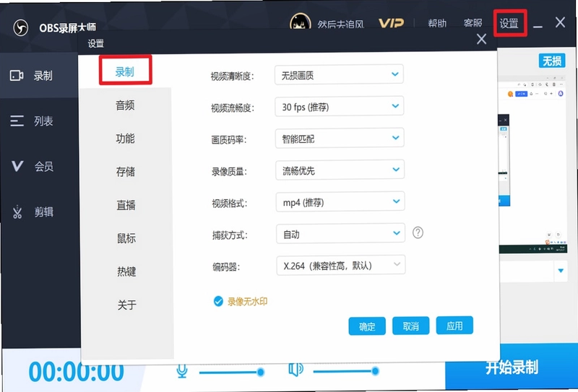The width and height of the screenshot is (578, 392).
Task: Adjust the speaker volume slider
Action: [346, 371]
